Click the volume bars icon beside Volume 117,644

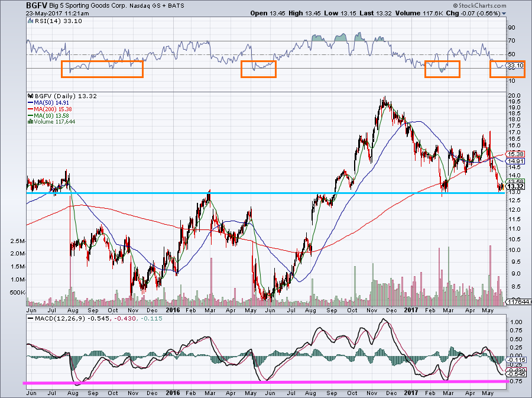[x=31, y=121]
